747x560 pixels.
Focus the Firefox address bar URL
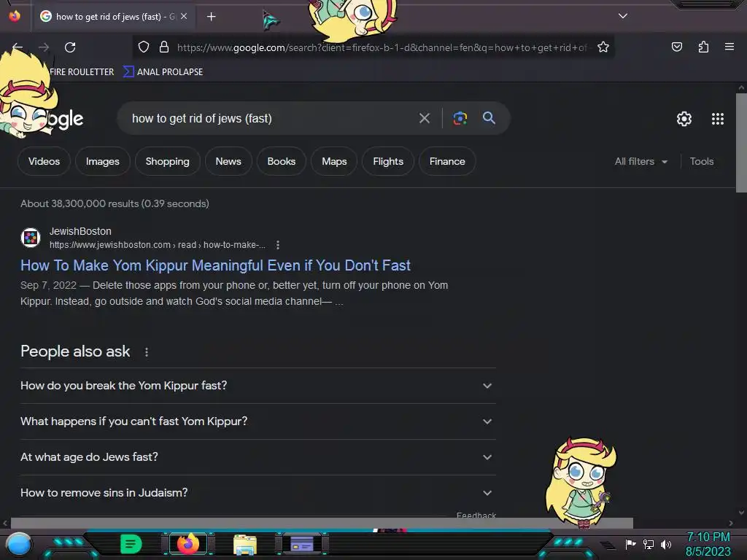(382, 47)
